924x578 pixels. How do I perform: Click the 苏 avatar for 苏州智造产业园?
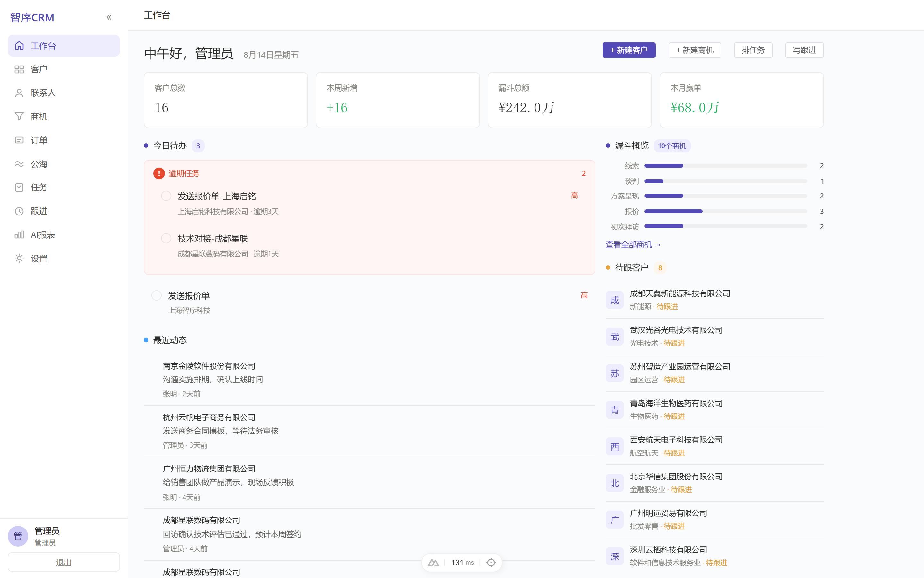click(615, 373)
